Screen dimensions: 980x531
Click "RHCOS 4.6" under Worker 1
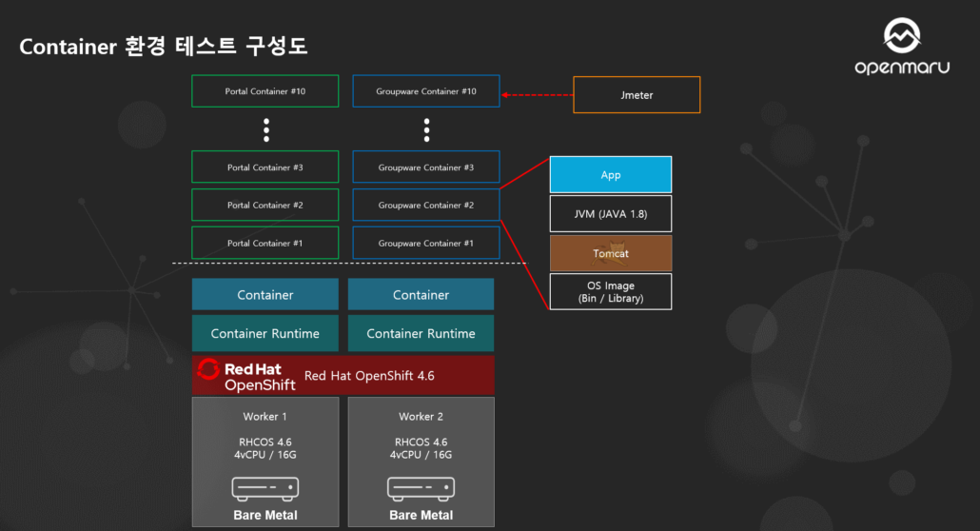pos(265,442)
